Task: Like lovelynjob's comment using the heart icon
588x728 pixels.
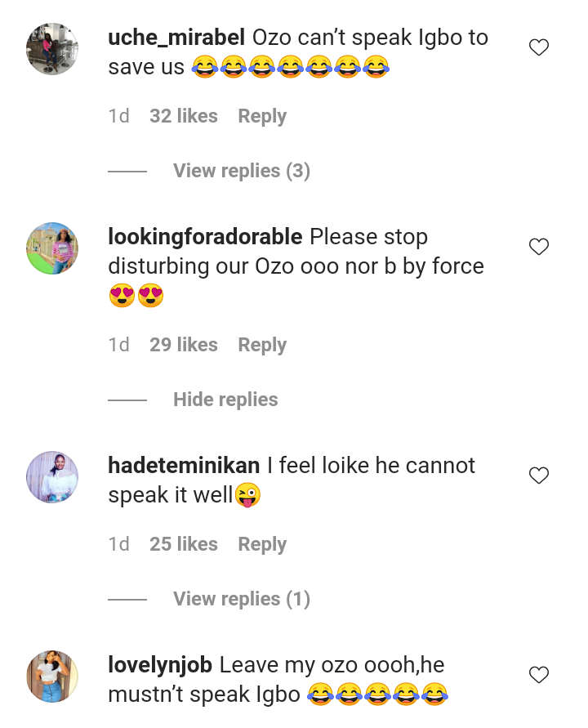Action: pos(539,675)
